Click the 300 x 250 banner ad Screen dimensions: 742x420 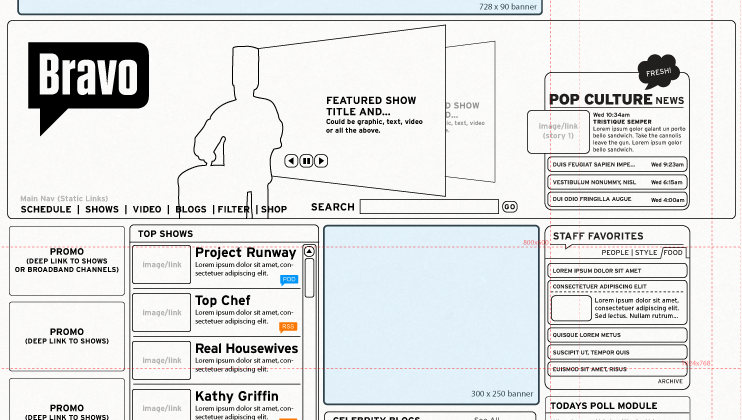(x=431, y=315)
